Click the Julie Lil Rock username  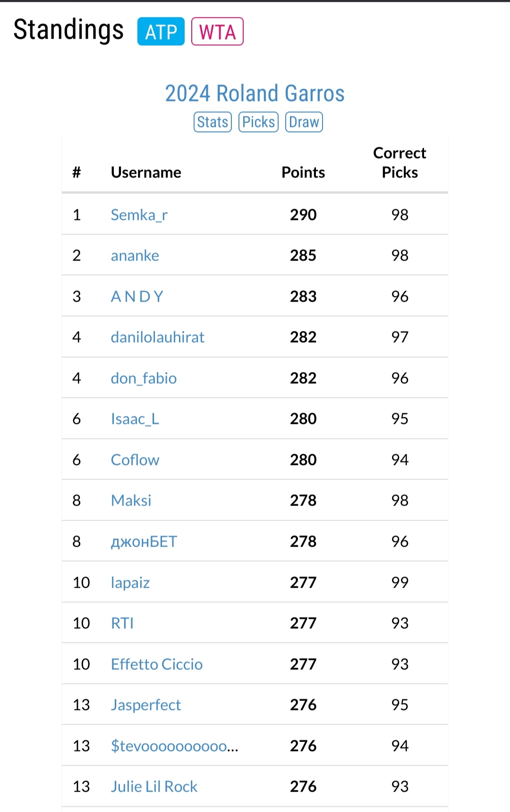[154, 787]
